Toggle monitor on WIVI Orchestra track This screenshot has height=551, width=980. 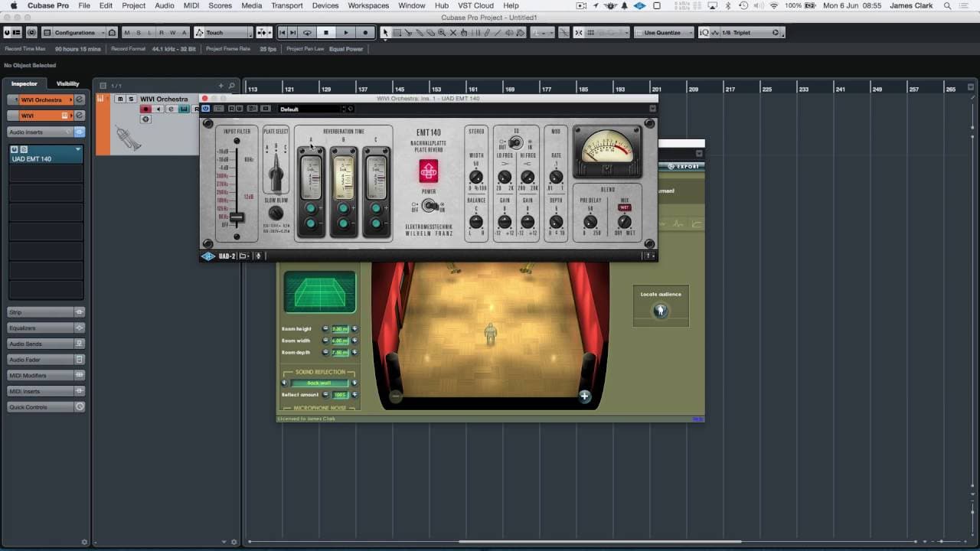coord(158,109)
